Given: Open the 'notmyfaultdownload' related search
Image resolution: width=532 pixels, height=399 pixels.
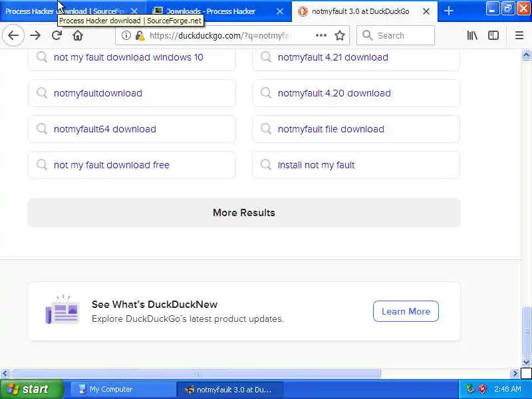Looking at the screenshot, I should point(132,93).
